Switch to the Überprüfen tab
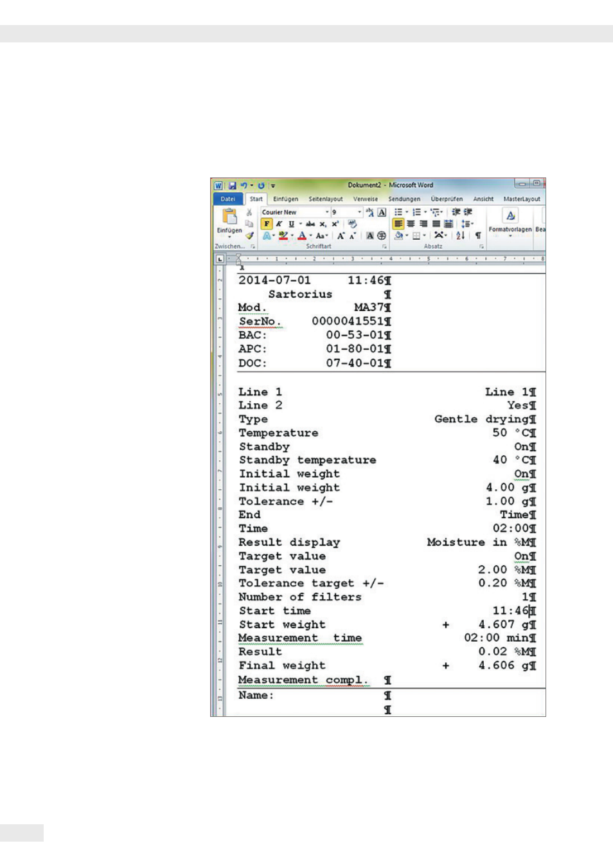Image resolution: width=613 pixels, height=868 pixels. [447, 199]
